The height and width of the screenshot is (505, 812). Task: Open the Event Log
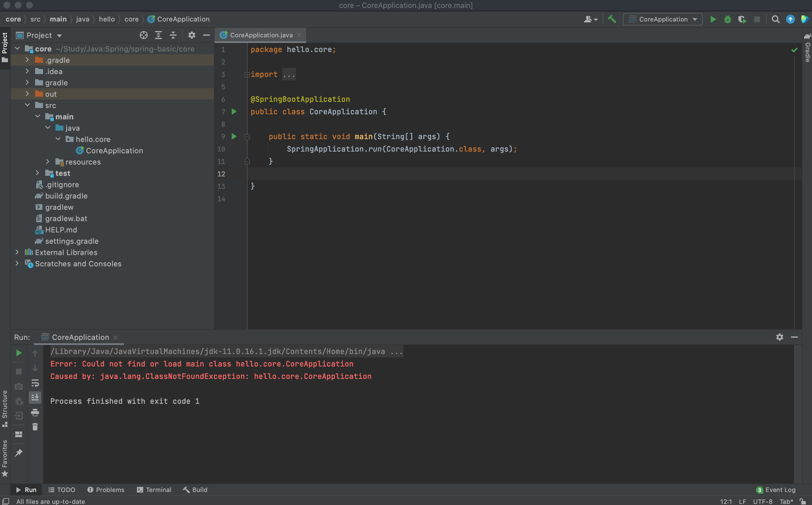[776, 490]
